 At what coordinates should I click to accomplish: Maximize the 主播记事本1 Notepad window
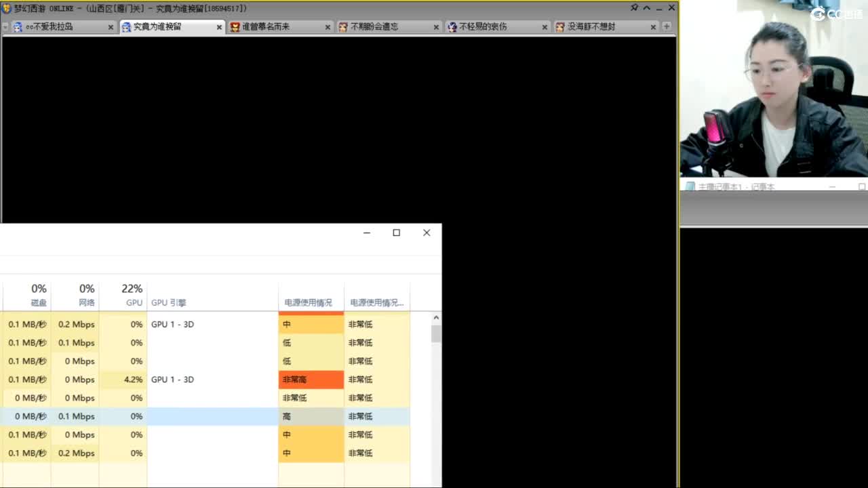tap(861, 186)
